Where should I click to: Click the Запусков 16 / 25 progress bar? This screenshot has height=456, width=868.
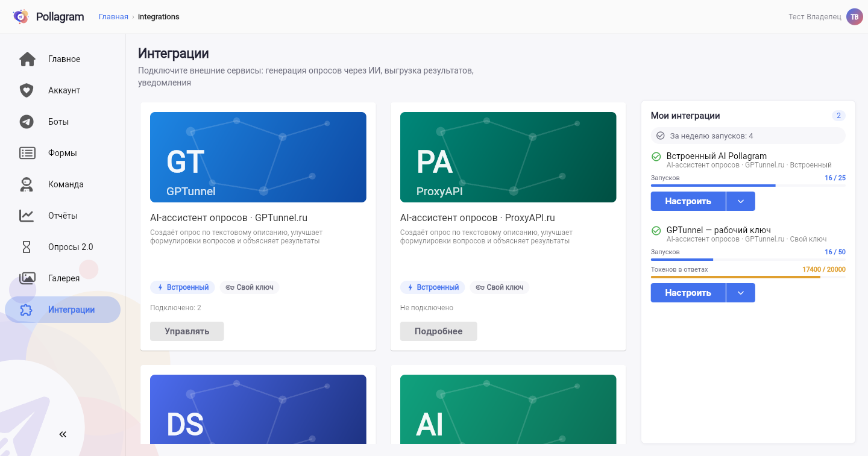point(748,186)
